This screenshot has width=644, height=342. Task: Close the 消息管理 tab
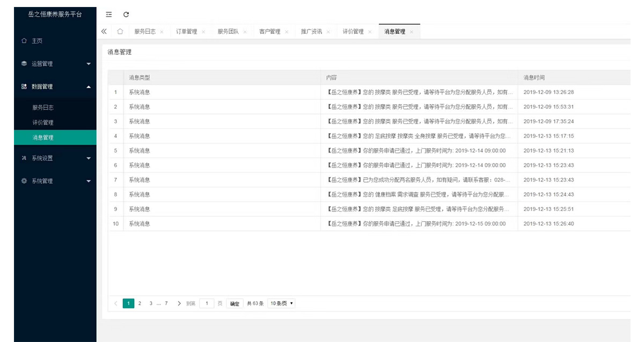point(412,32)
